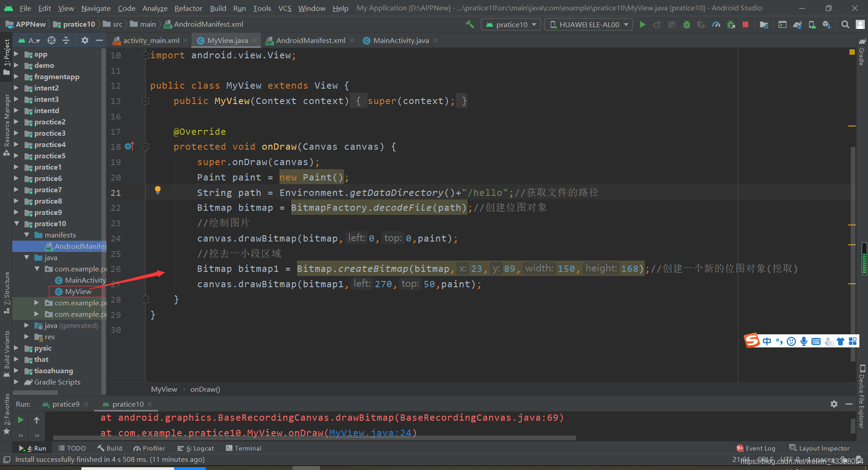The width and height of the screenshot is (868, 470).
Task: Toggle Sogou punctuation mode icon
Action: pos(779,341)
